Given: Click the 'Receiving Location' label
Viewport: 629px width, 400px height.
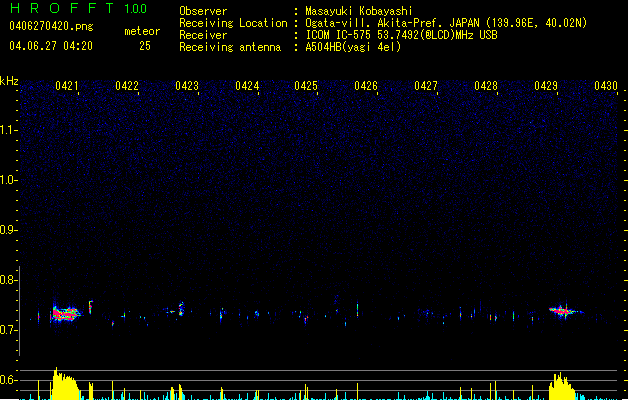Looking at the screenshot, I should [233, 23].
